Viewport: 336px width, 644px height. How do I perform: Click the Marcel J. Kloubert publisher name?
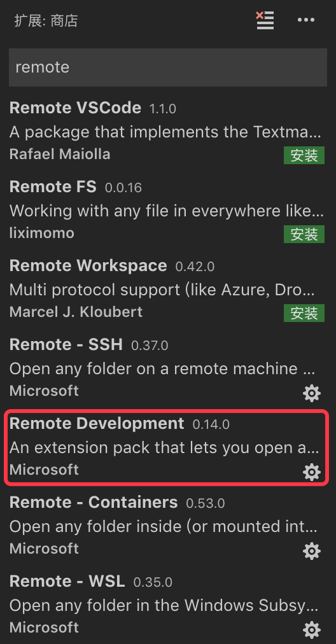tap(76, 312)
